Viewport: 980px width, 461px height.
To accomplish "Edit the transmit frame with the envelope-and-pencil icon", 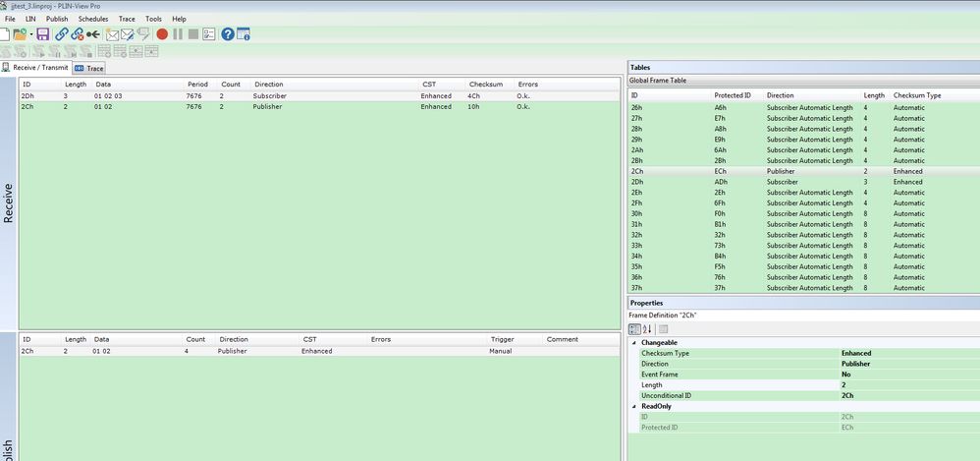I will point(128,33).
